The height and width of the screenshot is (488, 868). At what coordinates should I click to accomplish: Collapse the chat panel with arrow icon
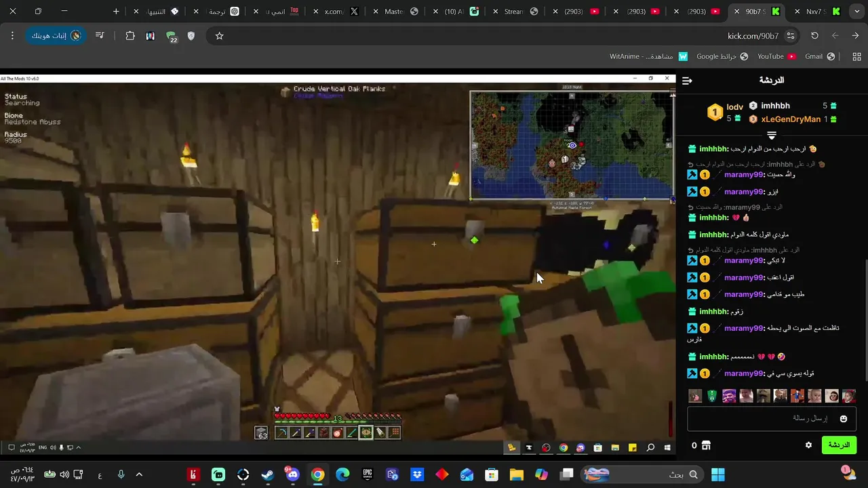point(687,81)
